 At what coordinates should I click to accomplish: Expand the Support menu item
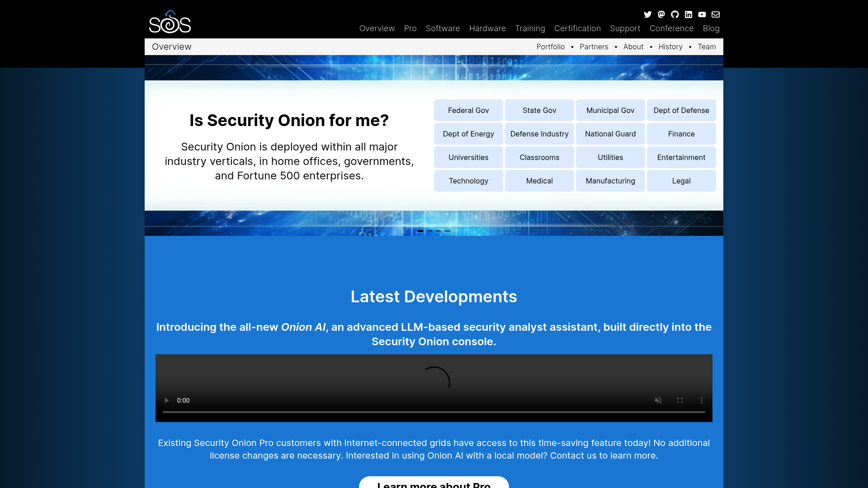[x=625, y=28]
